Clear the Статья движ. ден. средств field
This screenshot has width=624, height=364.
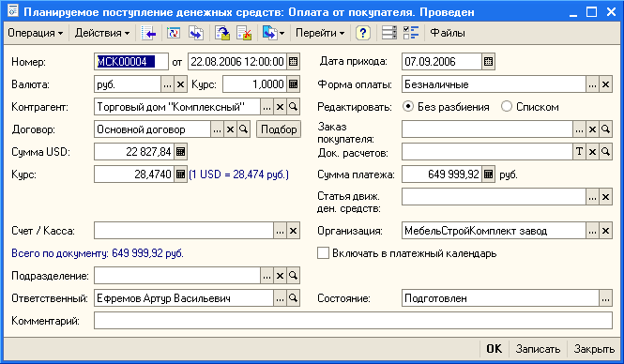(605, 197)
